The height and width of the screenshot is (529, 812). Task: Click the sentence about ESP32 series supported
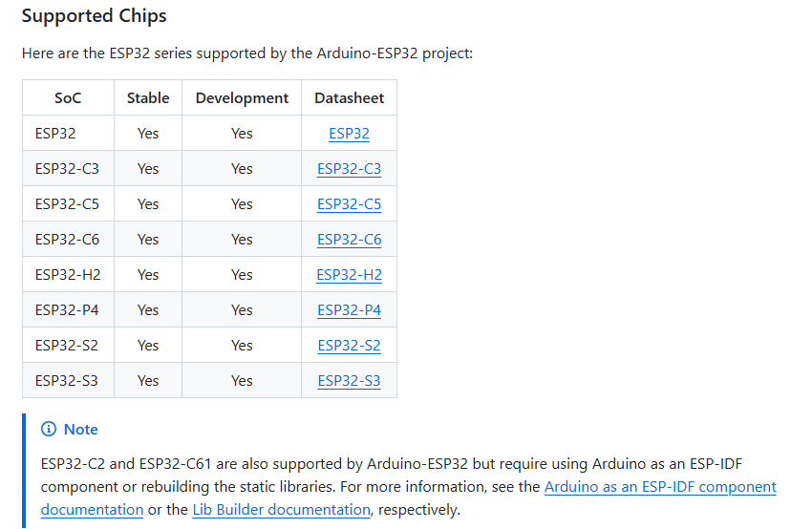pos(247,53)
